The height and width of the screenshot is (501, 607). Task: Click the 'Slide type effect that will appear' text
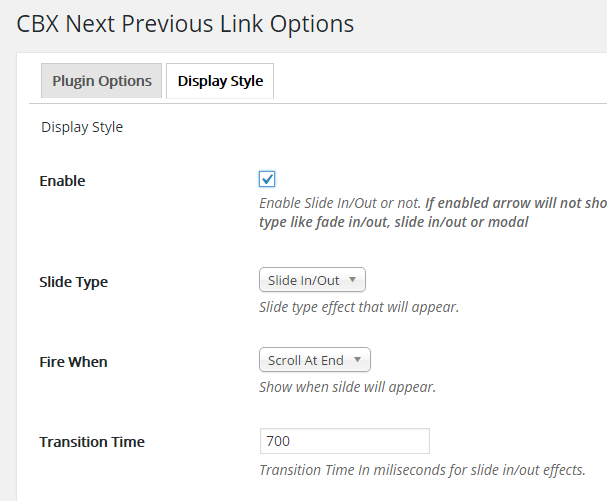(359, 307)
